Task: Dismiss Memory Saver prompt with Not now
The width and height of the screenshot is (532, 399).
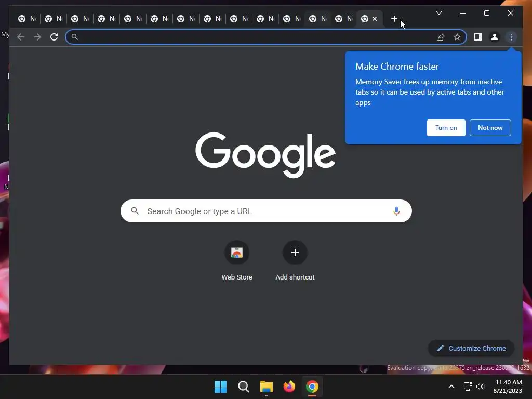Action: [x=490, y=128]
